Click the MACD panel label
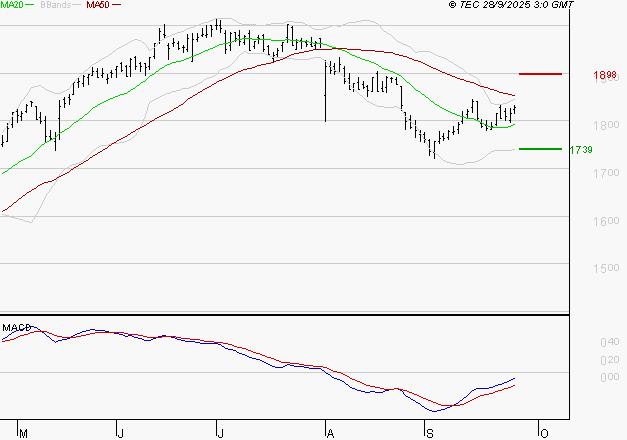Image resolution: width=627 pixels, height=440 pixels. (x=16, y=328)
